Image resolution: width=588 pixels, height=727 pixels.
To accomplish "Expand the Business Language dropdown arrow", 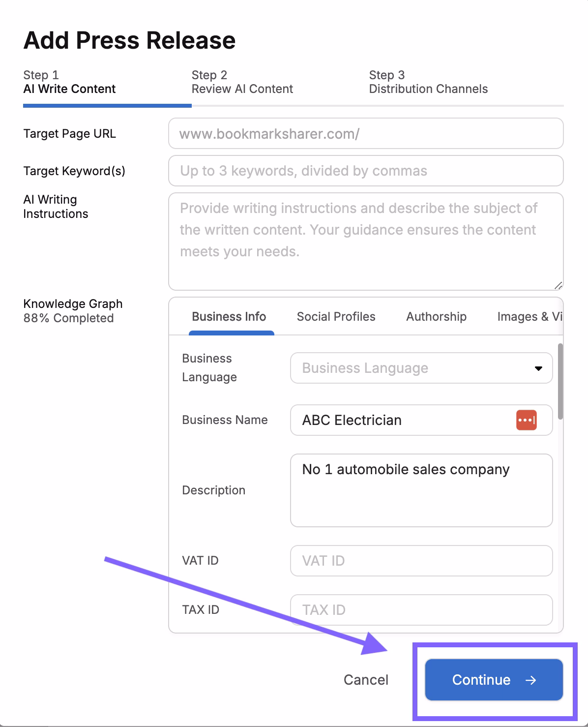I will click(538, 368).
